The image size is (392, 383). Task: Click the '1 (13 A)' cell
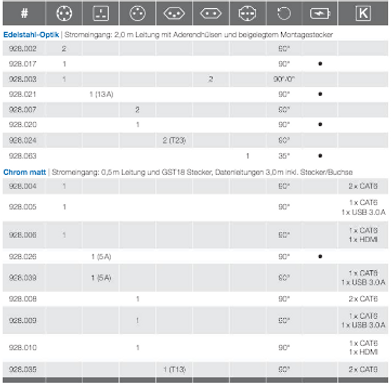(x=101, y=94)
